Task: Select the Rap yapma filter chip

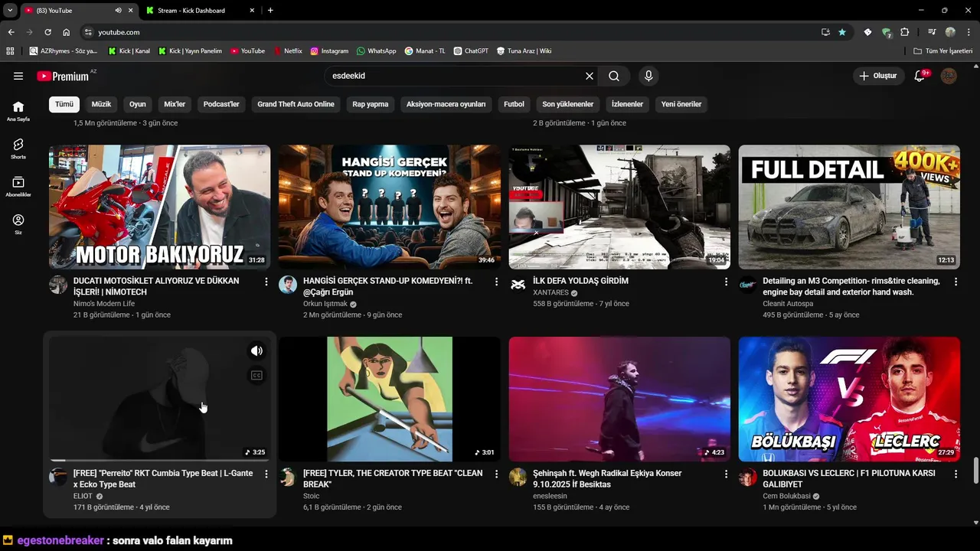Action: [371, 104]
